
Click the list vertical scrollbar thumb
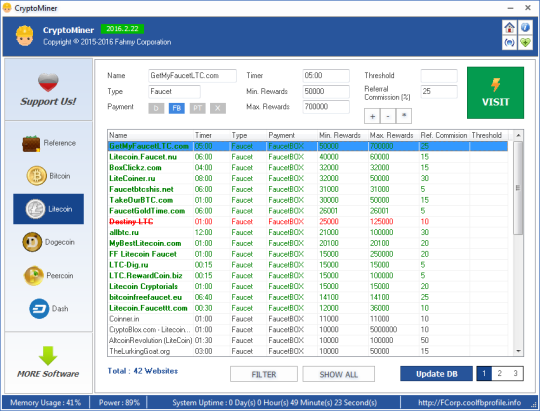pos(518,188)
